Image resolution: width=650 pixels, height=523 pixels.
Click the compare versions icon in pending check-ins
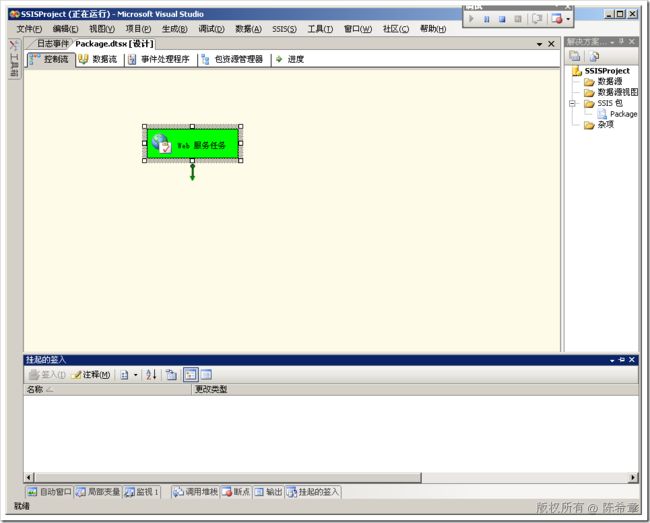124,375
